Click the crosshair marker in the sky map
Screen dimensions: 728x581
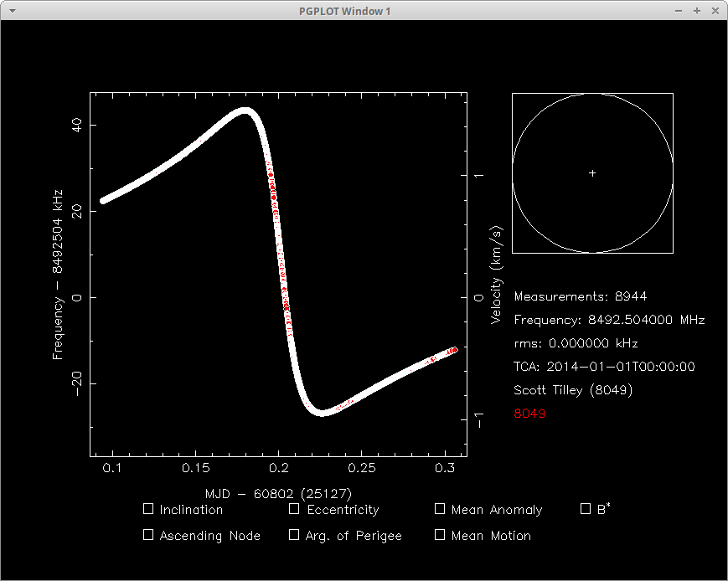pyautogui.click(x=592, y=172)
